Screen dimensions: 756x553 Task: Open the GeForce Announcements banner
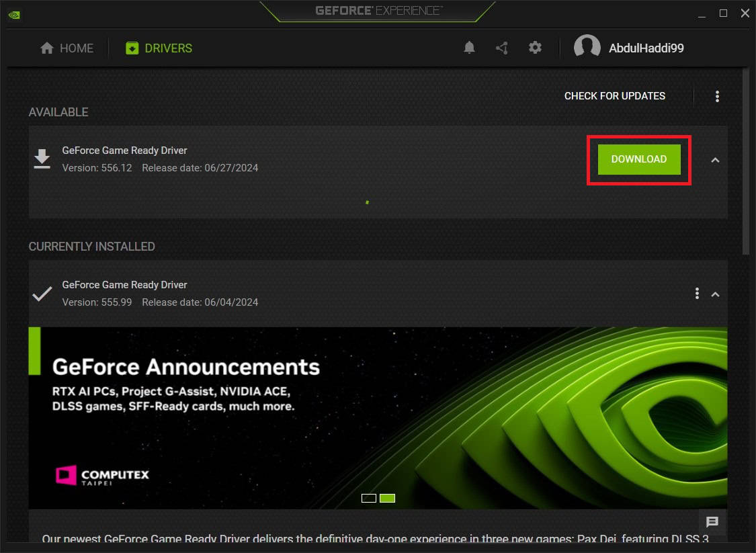[x=378, y=418]
